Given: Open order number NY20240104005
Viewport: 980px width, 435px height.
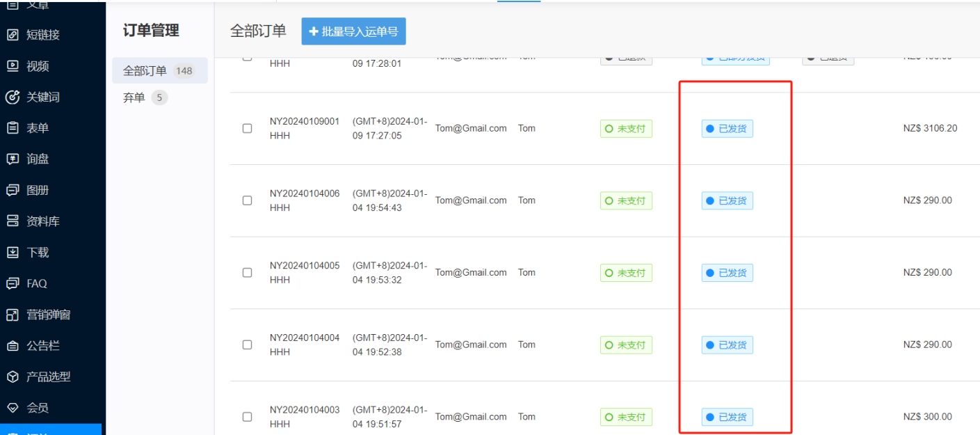Looking at the screenshot, I should [x=304, y=266].
